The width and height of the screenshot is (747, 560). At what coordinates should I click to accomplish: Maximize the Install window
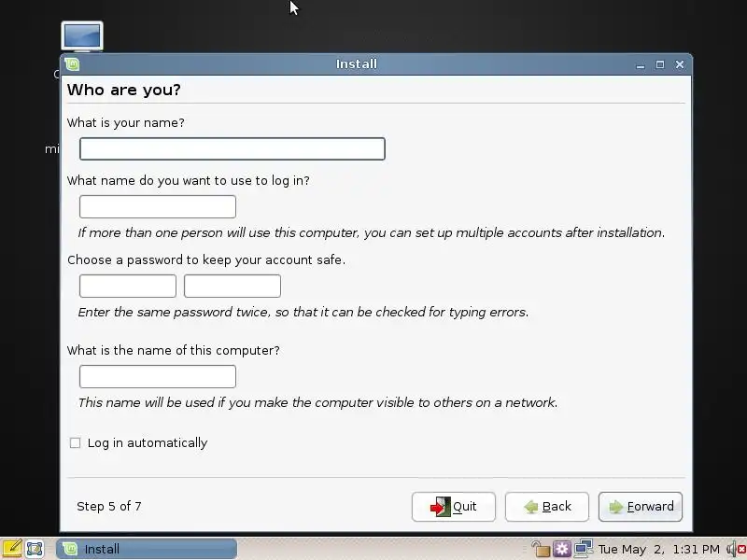[660, 64]
